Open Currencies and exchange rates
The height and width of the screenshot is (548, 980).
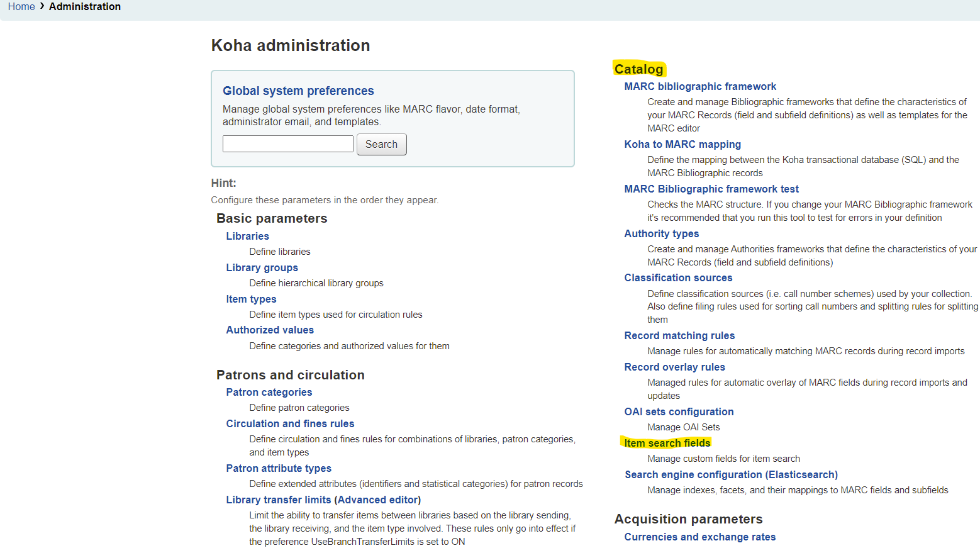[x=700, y=537]
